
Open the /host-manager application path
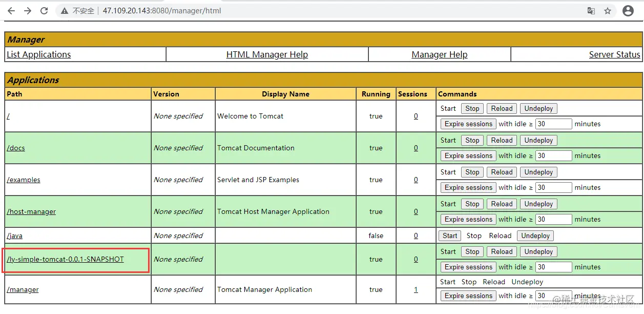point(31,211)
